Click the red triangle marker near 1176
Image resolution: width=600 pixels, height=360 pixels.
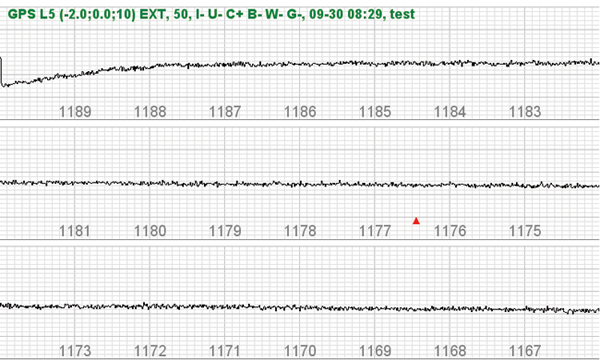(416, 221)
